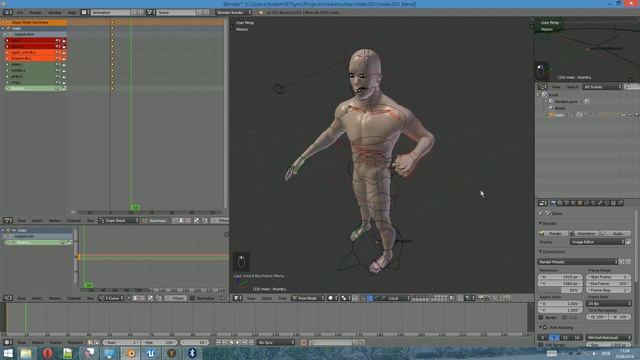Collapse the Dimensions panel triangle
This screenshot has height=360, width=640.
click(x=540, y=252)
